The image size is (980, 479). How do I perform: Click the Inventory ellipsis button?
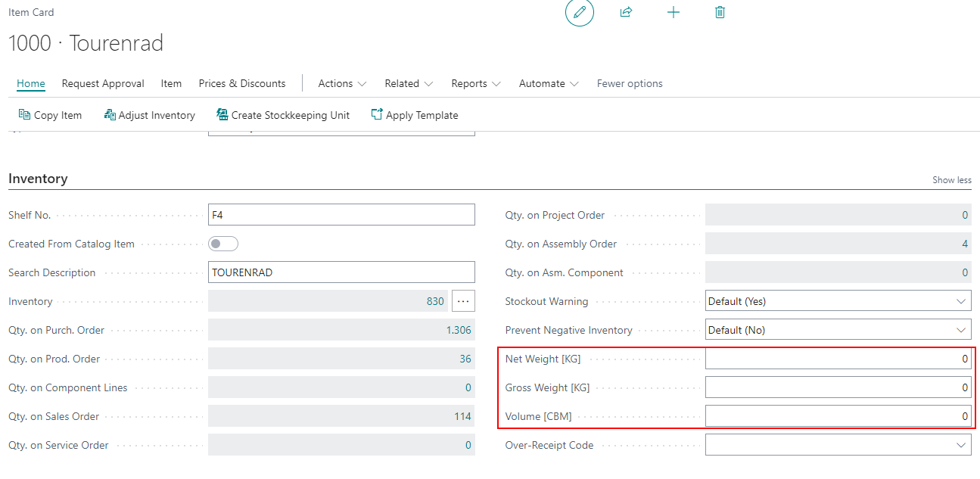(463, 301)
